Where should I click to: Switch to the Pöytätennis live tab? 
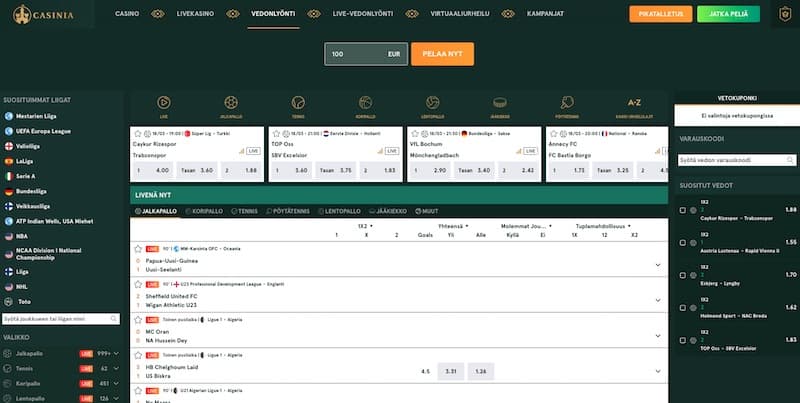pos(288,211)
